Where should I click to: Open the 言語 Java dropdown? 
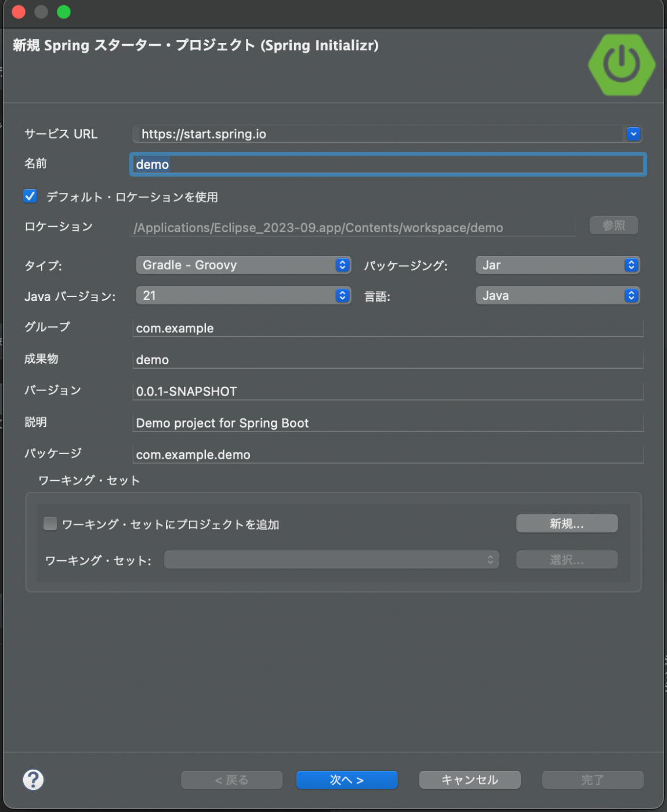tap(557, 296)
